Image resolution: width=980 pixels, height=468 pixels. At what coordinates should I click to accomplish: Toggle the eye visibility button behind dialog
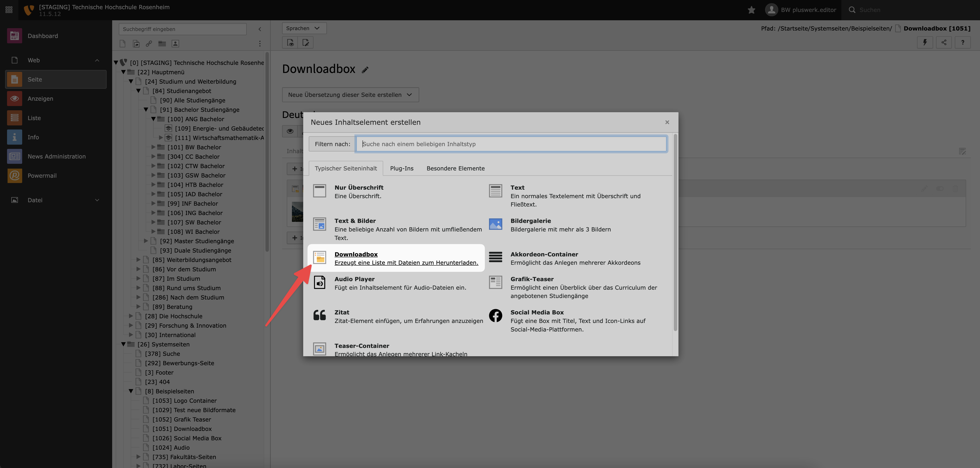tap(290, 131)
